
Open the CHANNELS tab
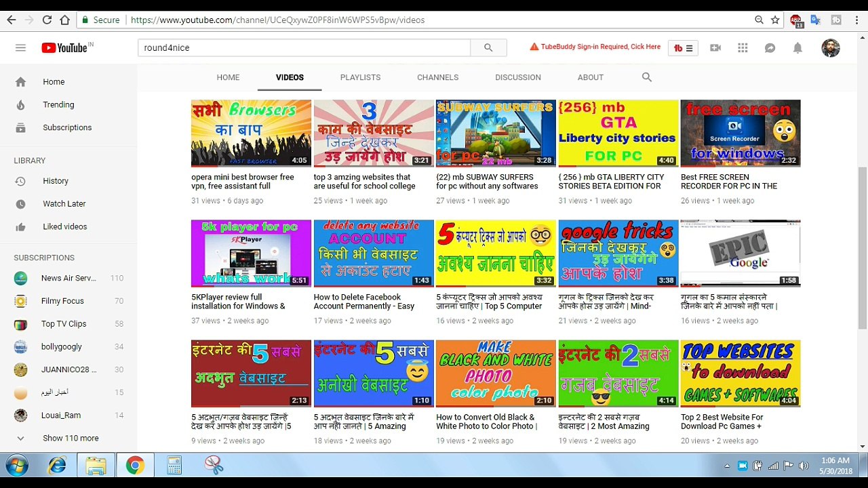[437, 77]
